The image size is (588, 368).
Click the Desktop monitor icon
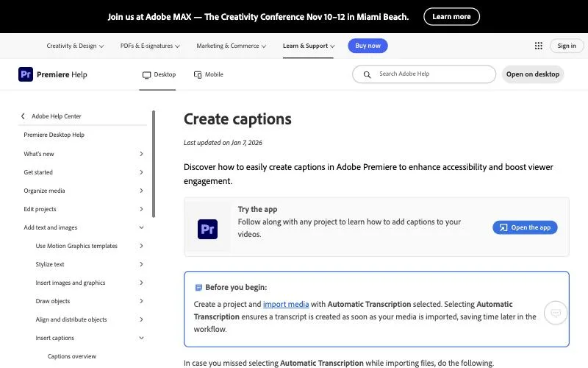[146, 75]
